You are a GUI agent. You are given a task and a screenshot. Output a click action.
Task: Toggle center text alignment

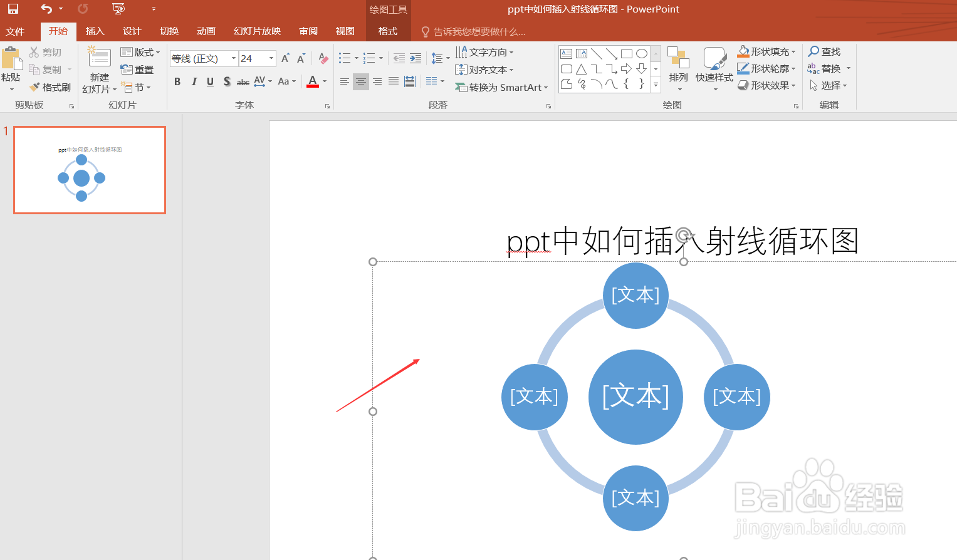pyautogui.click(x=360, y=81)
